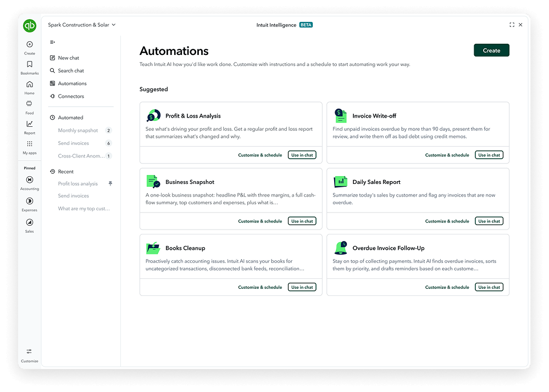
Task: Open the Report chart icon
Action: 30,124
